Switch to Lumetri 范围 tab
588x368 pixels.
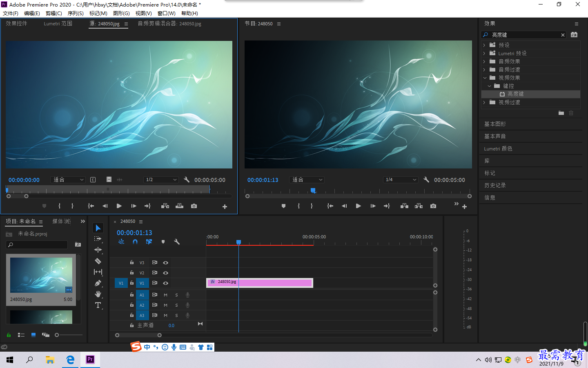(58, 24)
